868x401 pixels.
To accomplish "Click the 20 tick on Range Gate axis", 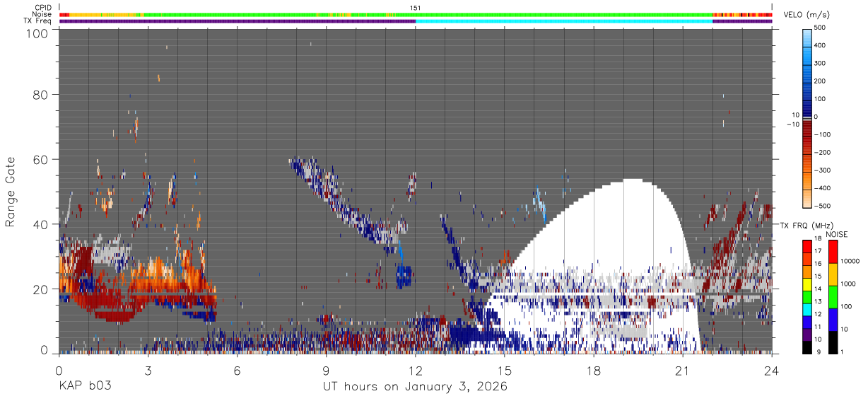I will click(x=40, y=289).
